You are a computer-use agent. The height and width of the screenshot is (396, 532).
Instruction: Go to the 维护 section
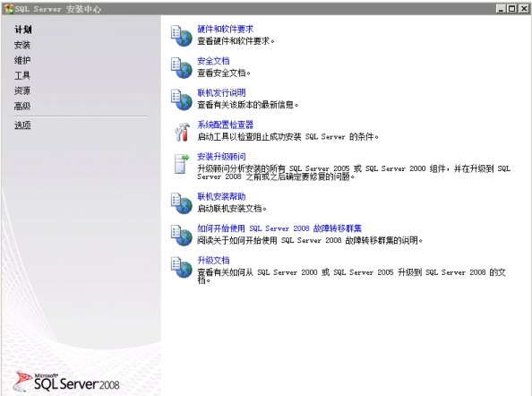pyautogui.click(x=22, y=60)
